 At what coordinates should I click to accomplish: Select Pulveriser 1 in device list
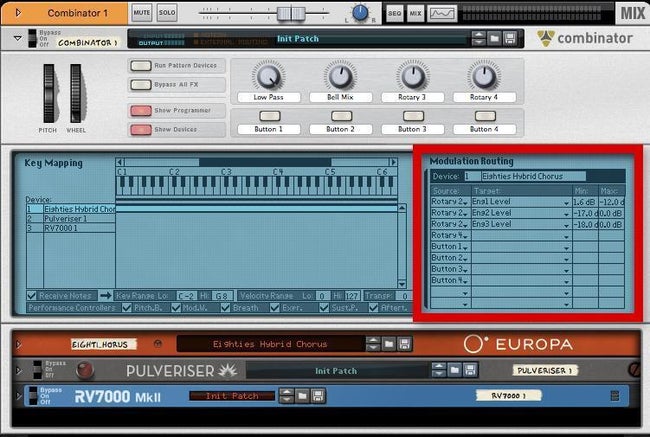[x=70, y=218]
